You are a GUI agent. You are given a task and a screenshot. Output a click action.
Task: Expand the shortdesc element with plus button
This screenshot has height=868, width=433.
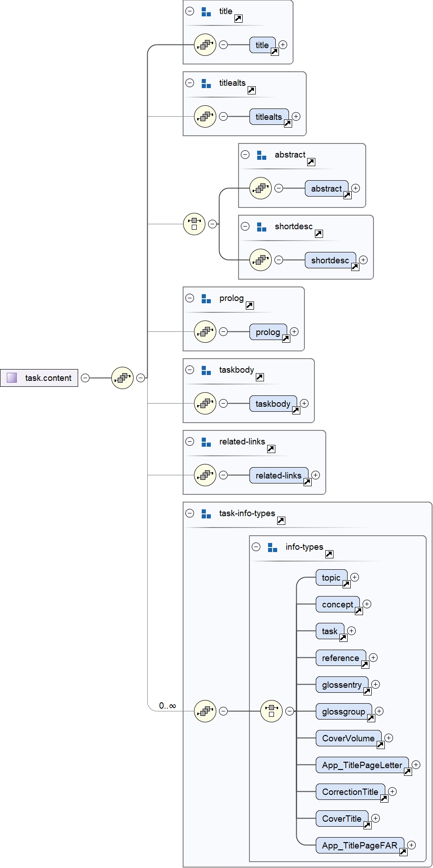click(x=363, y=260)
